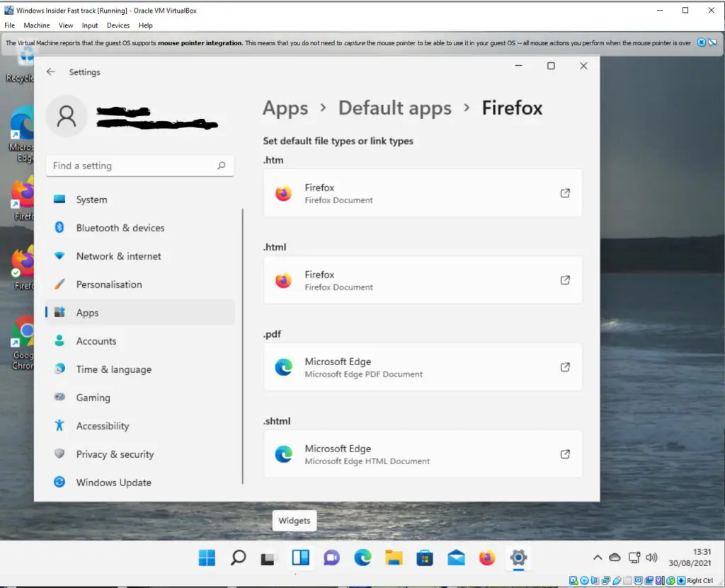Show hidden icons in the system tray
This screenshot has height=588, width=725.
pos(598,558)
